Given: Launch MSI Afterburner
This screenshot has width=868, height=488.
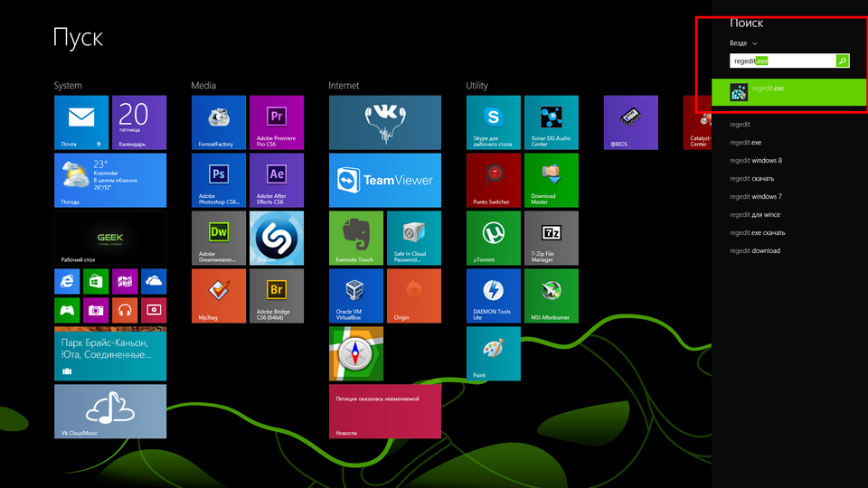Looking at the screenshot, I should click(552, 296).
